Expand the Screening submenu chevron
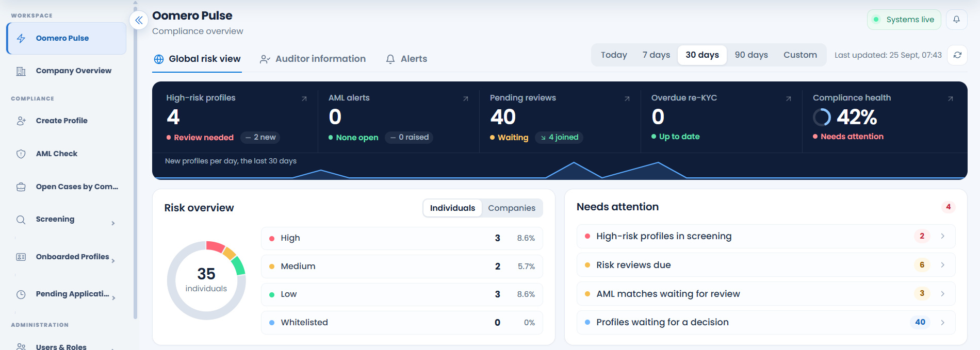The width and height of the screenshot is (980, 350). pyautogui.click(x=113, y=223)
